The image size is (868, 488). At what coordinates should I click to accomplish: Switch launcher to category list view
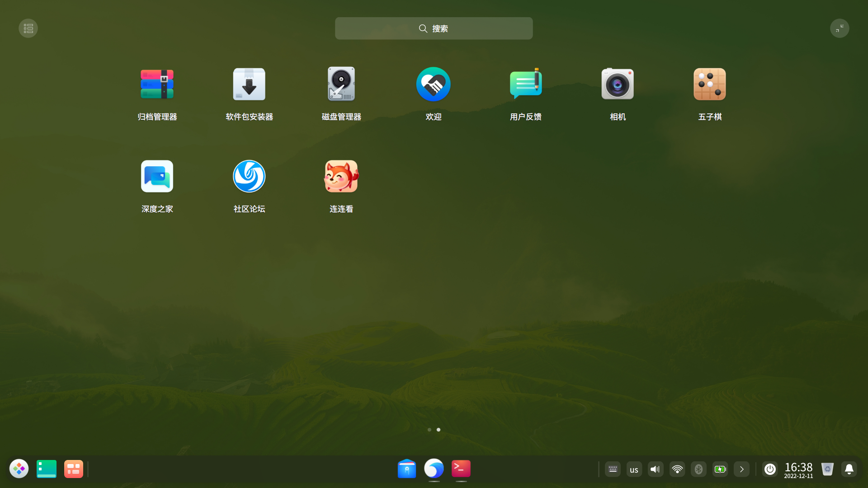point(28,28)
